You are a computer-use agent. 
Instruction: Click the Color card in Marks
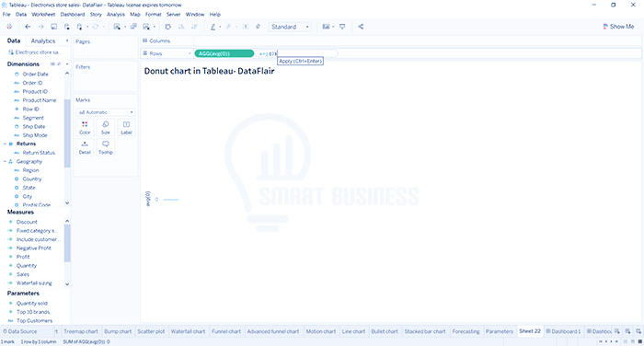pyautogui.click(x=85, y=127)
